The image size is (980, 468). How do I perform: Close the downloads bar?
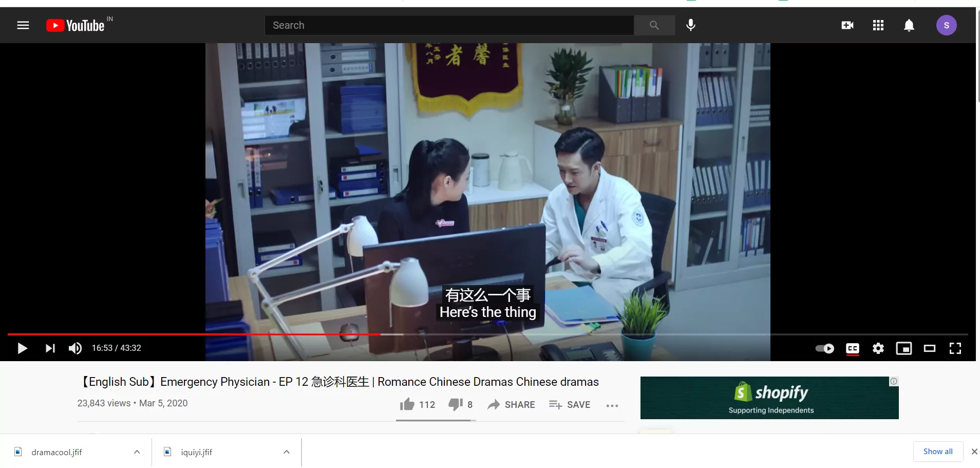974,452
